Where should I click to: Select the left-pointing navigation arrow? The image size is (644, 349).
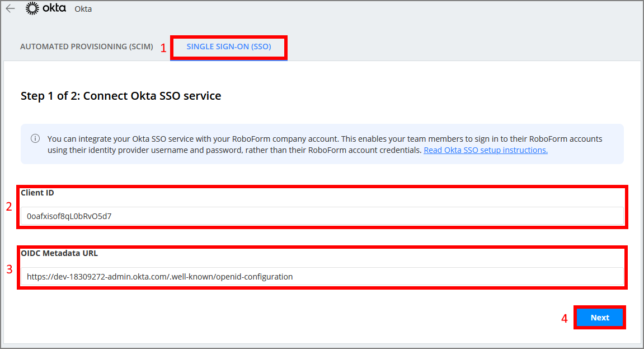10,8
